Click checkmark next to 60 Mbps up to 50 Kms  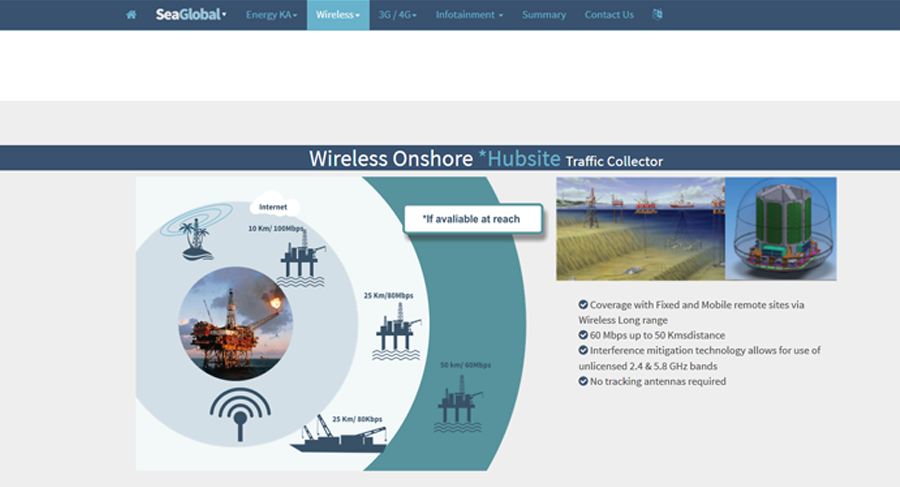tap(583, 335)
